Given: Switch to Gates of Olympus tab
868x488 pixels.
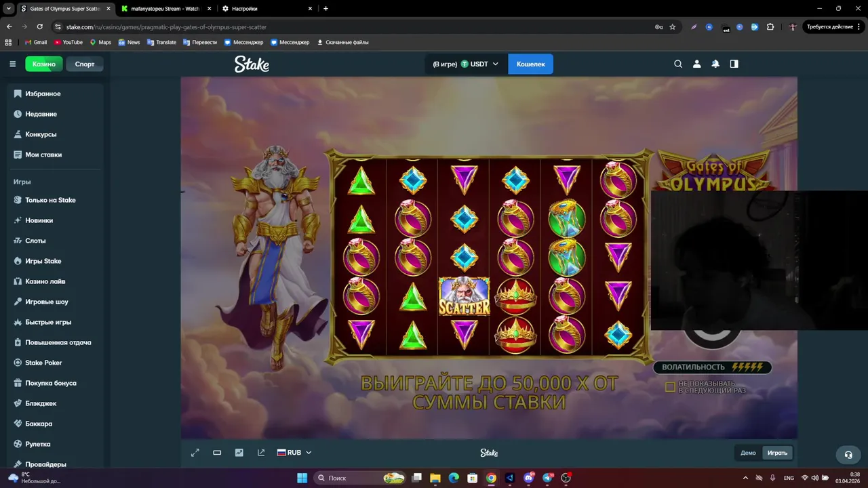Looking at the screenshot, I should point(64,9).
